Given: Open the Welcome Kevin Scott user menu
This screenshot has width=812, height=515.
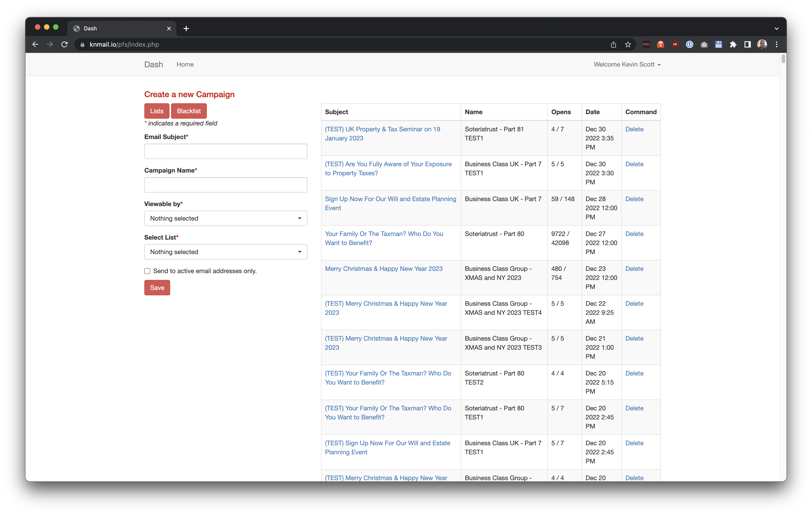Looking at the screenshot, I should (x=627, y=64).
